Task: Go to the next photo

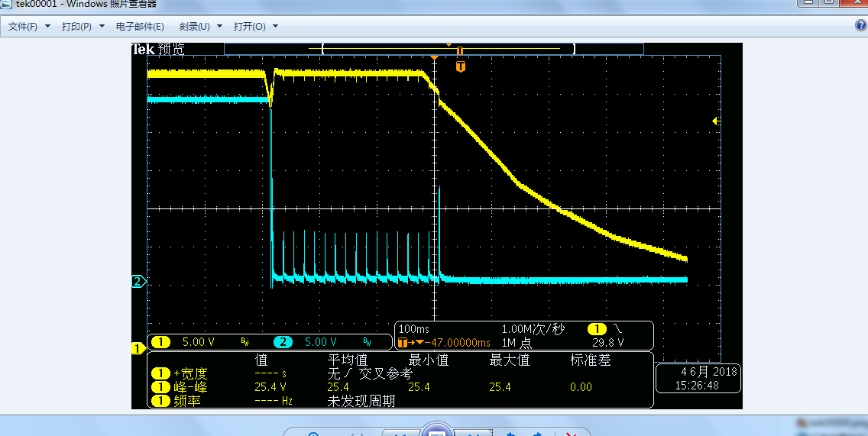Action: 473,433
